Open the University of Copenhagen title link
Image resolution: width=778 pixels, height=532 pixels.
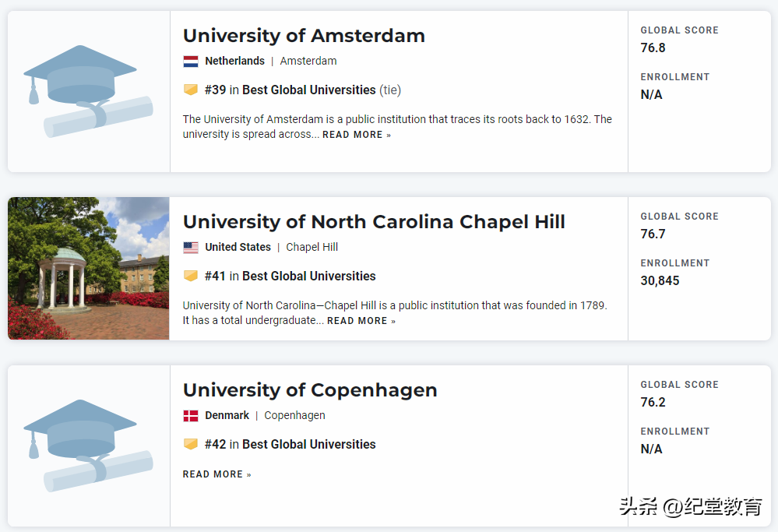310,390
